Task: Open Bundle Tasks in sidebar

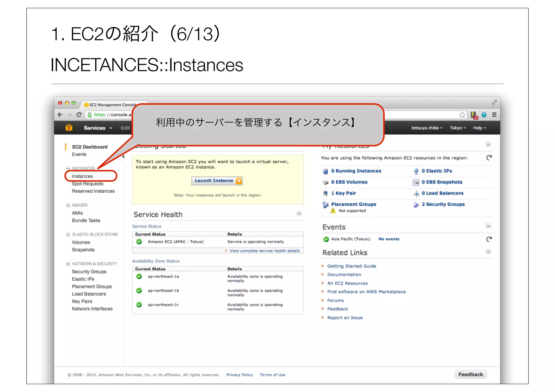Action: pos(86,221)
